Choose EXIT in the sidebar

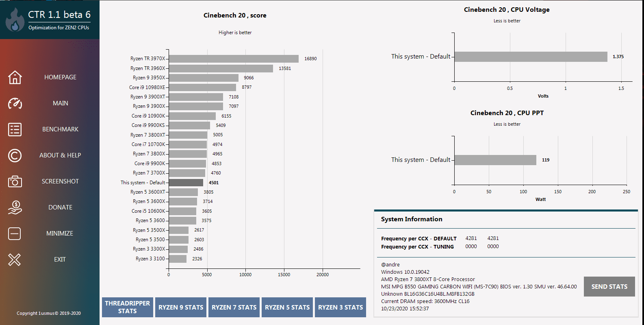[x=60, y=260]
